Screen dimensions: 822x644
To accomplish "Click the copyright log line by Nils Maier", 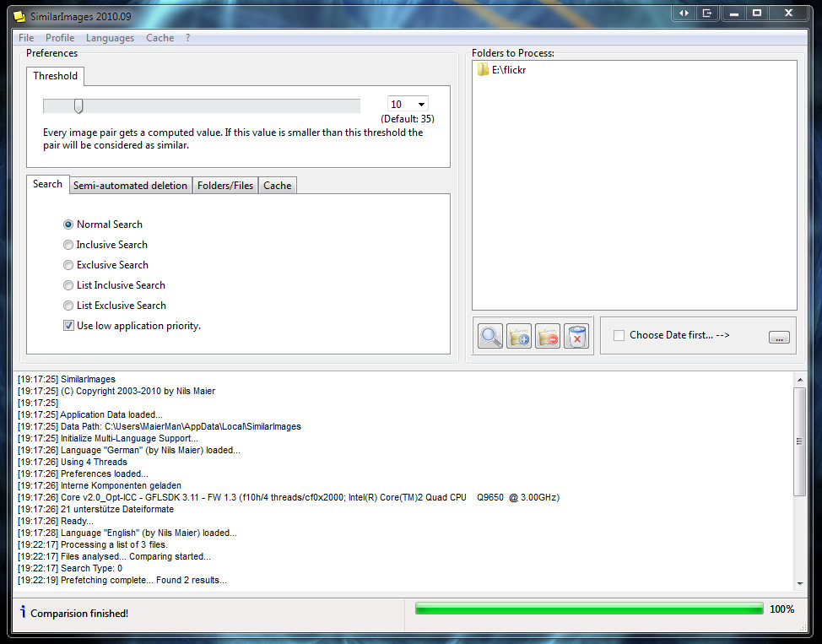I will tap(116, 392).
